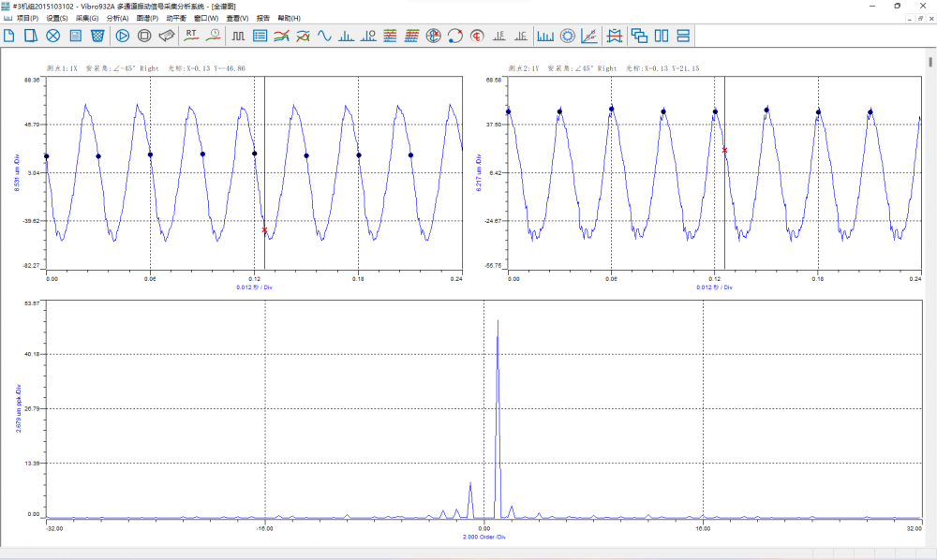Image resolution: width=937 pixels, height=560 pixels.
Task: Click the wastebasket delete icon
Action: (97, 36)
